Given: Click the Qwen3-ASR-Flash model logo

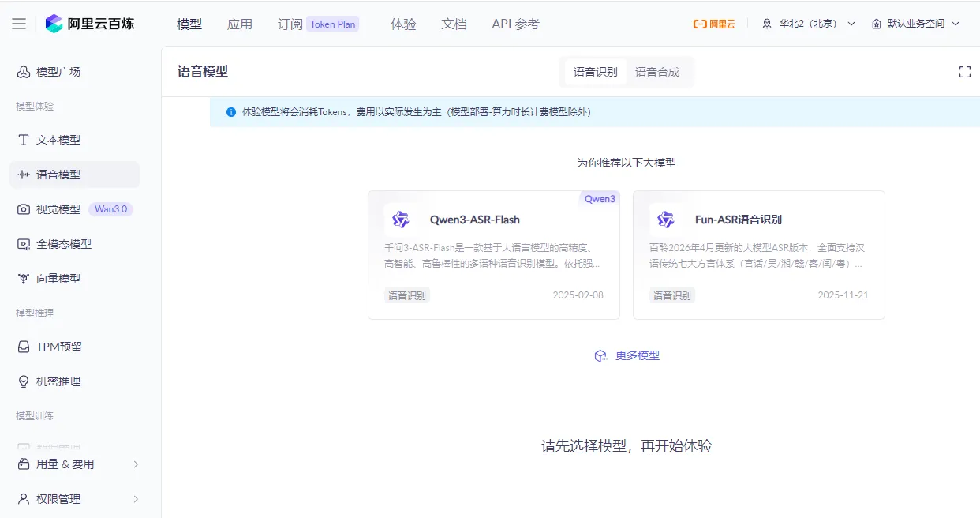Looking at the screenshot, I should pos(401,220).
